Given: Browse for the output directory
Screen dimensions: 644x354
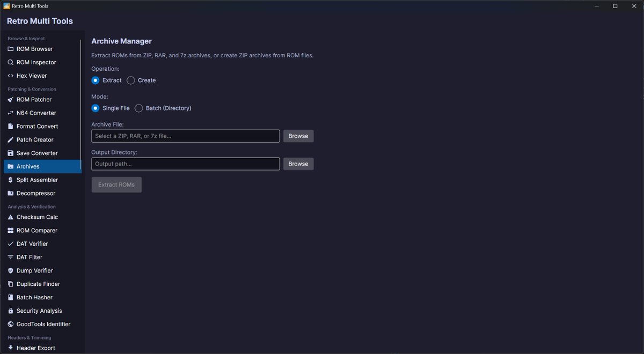Looking at the screenshot, I should pyautogui.click(x=298, y=164).
